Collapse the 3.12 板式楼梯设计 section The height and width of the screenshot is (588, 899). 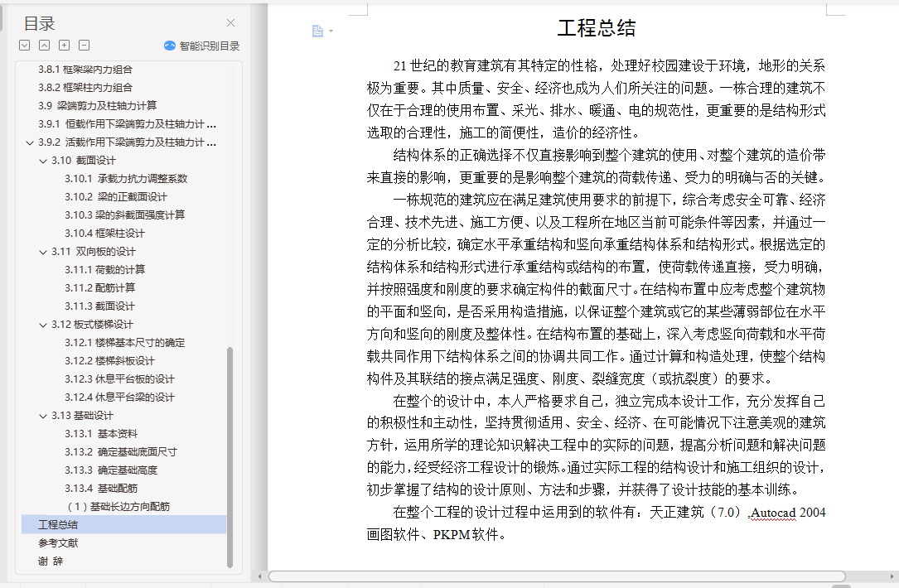pos(43,325)
